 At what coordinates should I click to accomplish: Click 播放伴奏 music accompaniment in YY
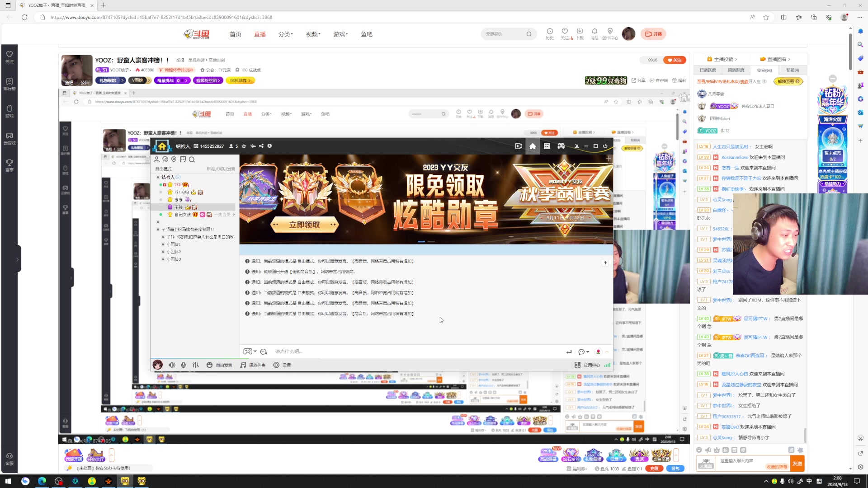coord(253,365)
